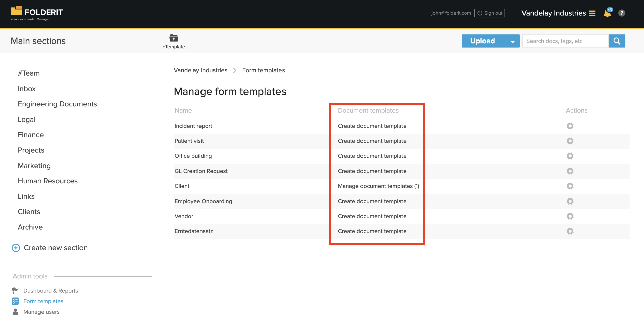Click the Folderit logo
This screenshot has height=317, width=644.
pyautogui.click(x=37, y=13)
